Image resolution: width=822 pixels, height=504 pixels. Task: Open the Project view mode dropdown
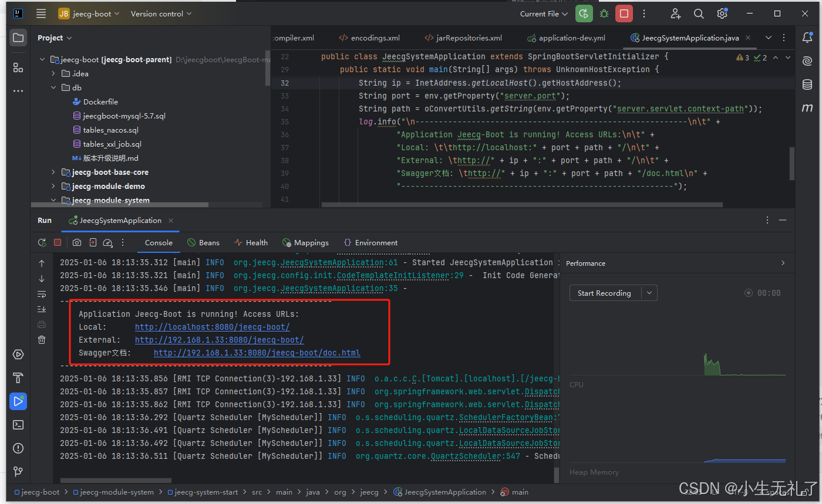(55, 38)
